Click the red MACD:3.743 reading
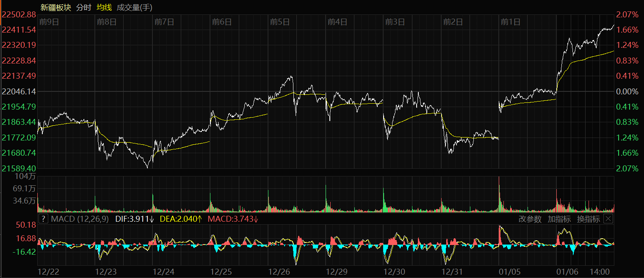 pos(233,219)
